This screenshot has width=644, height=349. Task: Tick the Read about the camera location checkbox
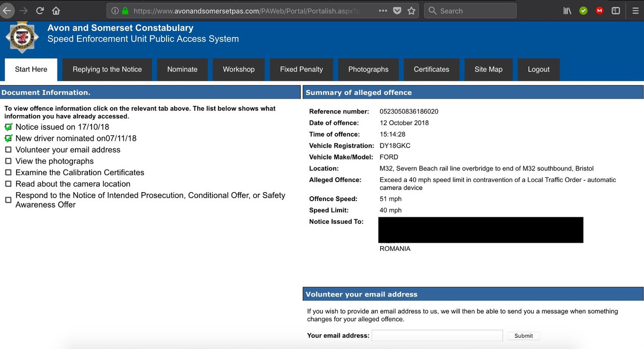pos(8,184)
